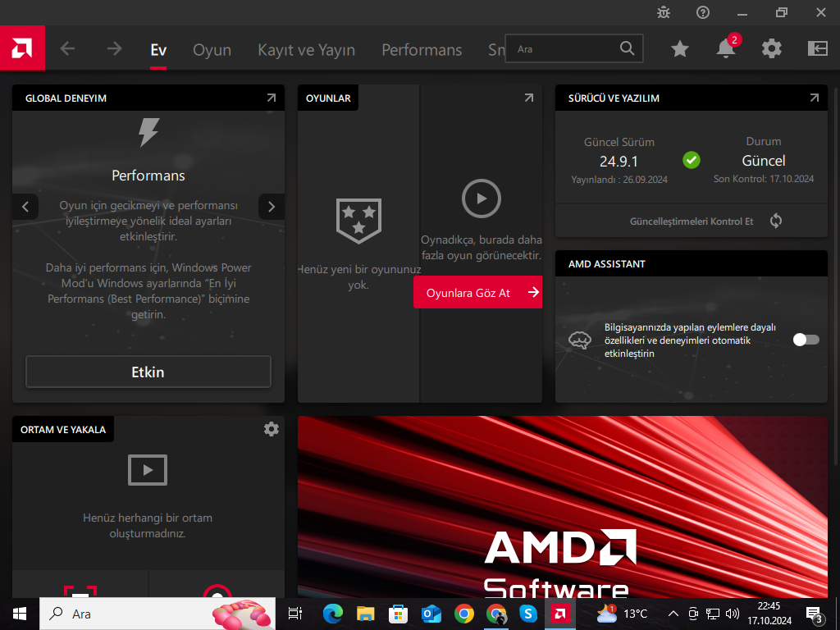
Task: Click the games play circle icon
Action: click(481, 199)
